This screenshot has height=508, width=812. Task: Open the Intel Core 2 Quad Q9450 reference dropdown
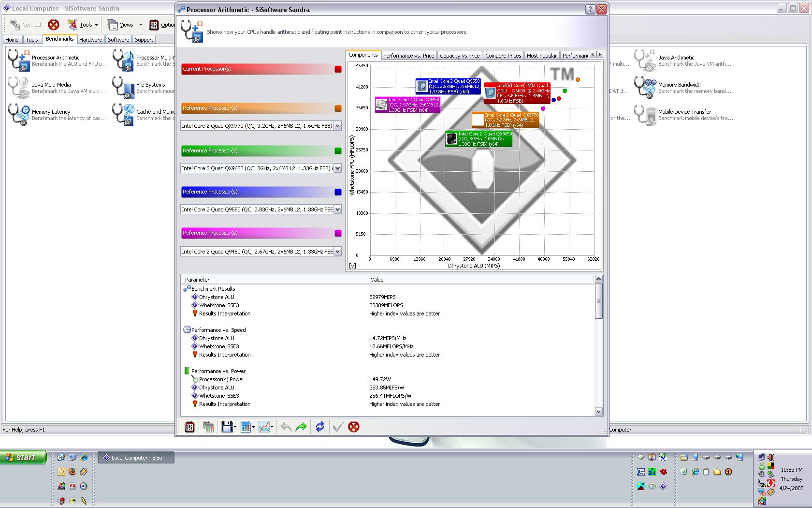click(x=338, y=252)
